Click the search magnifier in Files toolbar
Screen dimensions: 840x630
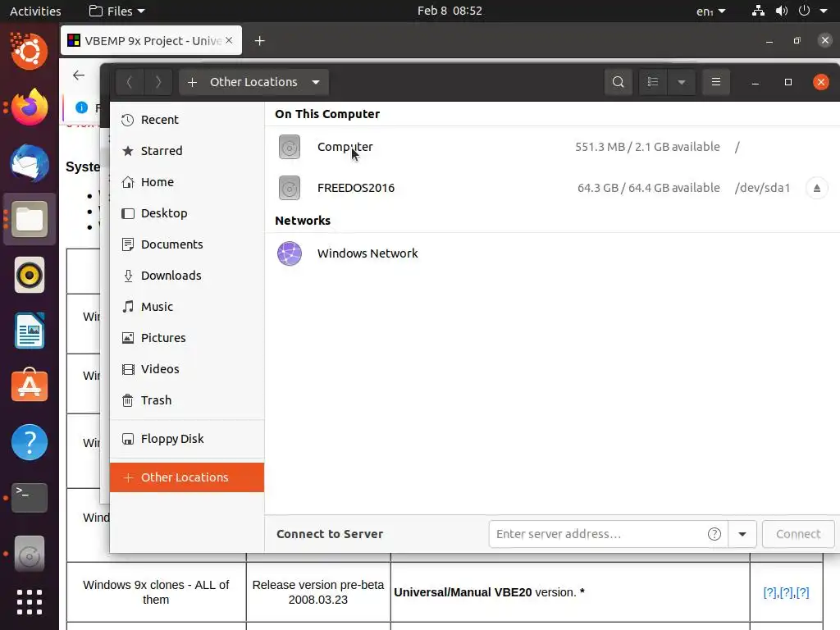point(619,82)
